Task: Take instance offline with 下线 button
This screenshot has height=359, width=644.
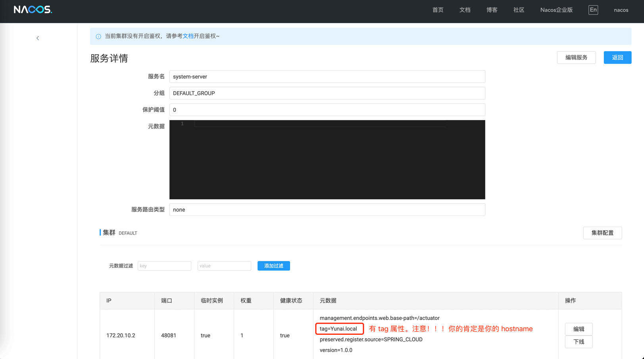Action: click(579, 342)
